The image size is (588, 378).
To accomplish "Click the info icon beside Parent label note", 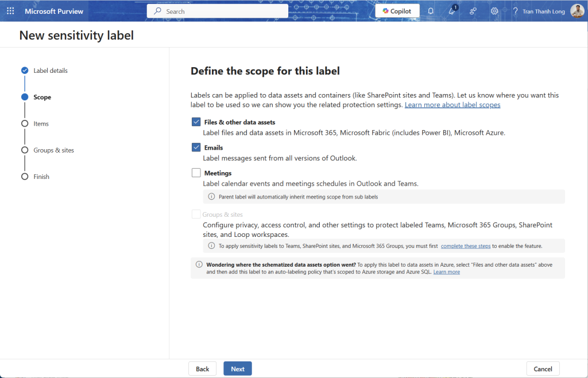I will point(211,197).
